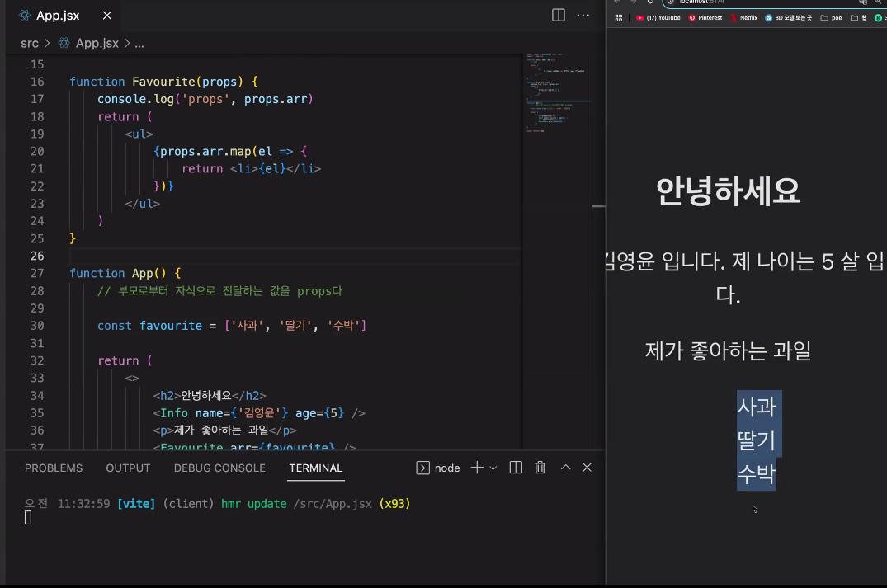887x588 pixels.
Task: Open the 3D 모델 보는 곳 bookmark
Action: (788, 18)
